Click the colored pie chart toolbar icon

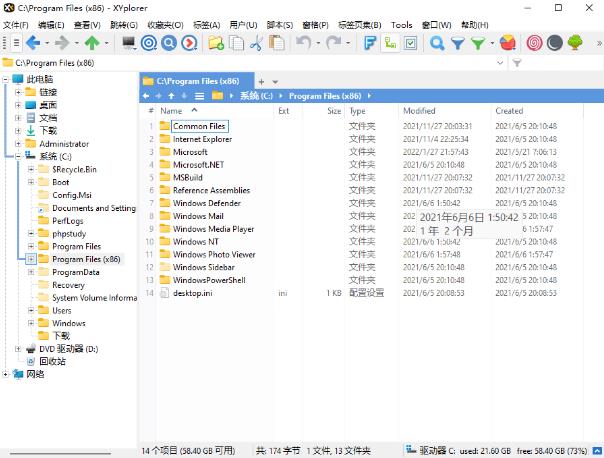[508, 43]
